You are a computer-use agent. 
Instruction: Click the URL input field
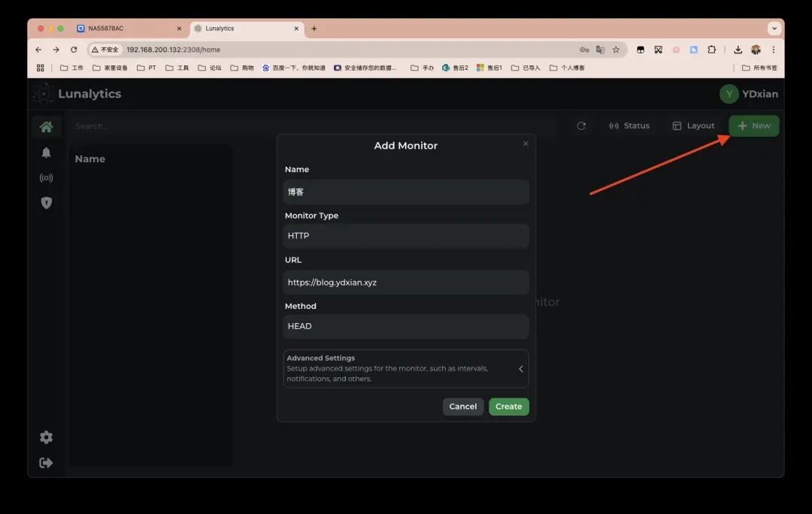point(406,283)
